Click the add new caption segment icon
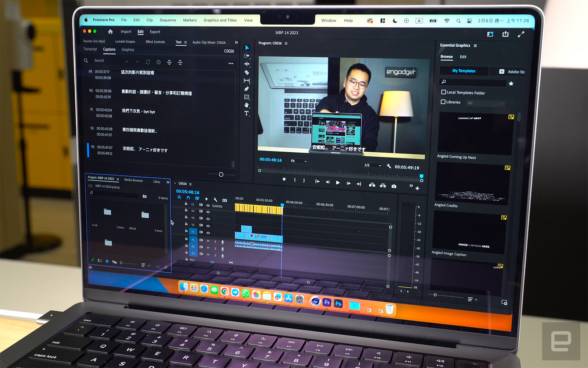 pos(158,62)
